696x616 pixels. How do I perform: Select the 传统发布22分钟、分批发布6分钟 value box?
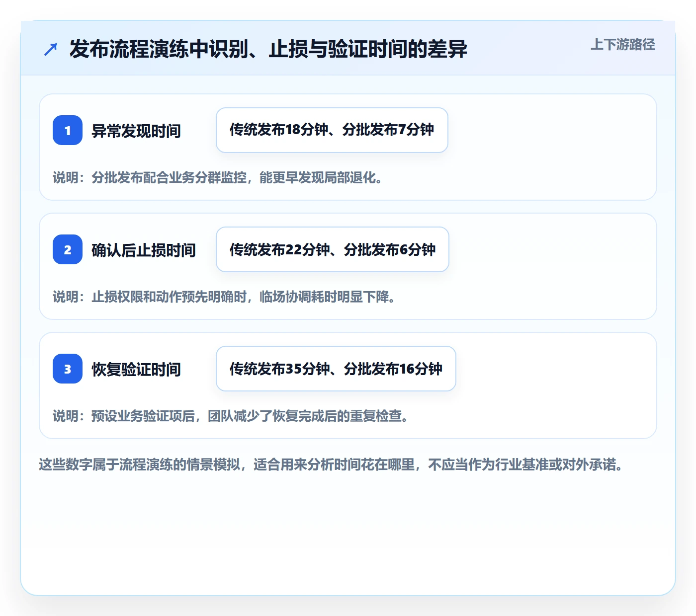click(333, 249)
